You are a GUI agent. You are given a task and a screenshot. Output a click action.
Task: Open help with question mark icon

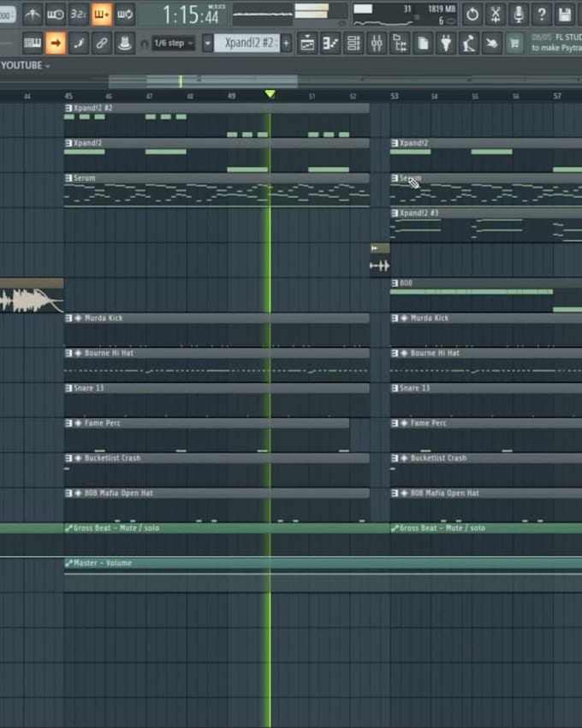click(x=542, y=15)
